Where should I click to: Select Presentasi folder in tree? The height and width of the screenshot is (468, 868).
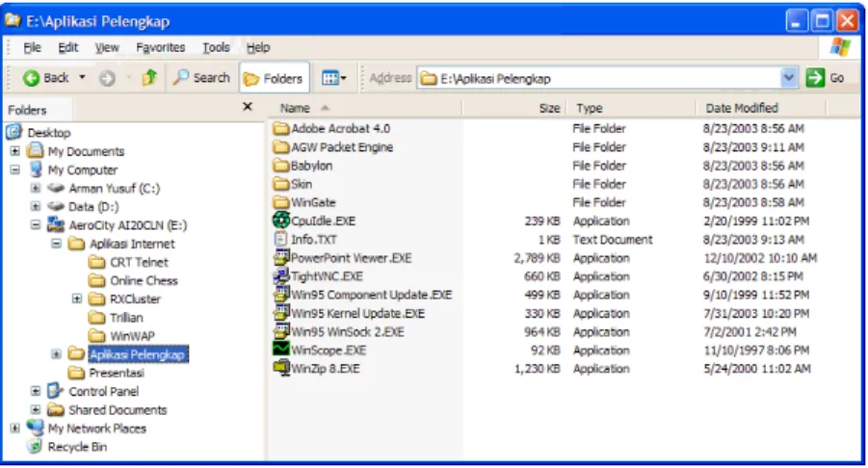117,373
